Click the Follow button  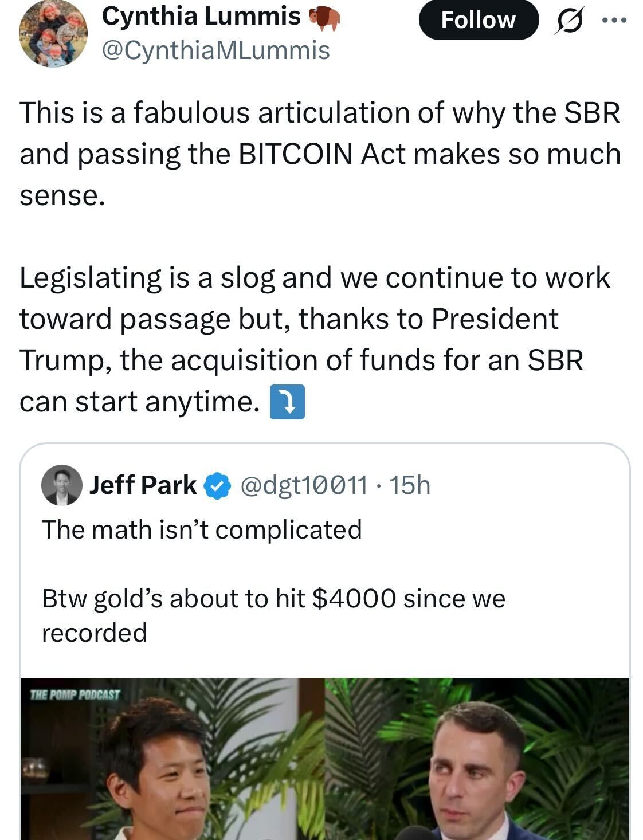(x=478, y=20)
